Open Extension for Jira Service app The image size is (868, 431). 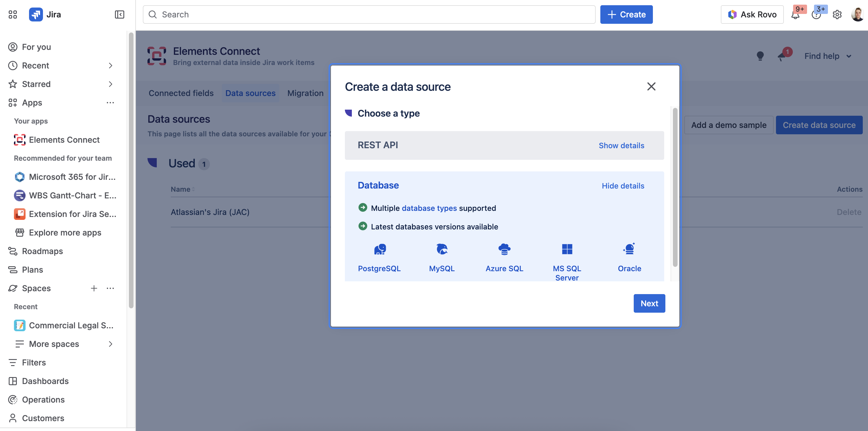coord(64,214)
